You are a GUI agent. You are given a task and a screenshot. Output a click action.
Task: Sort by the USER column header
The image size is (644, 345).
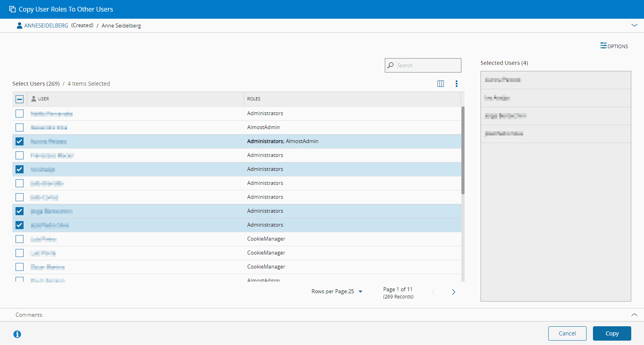coord(43,99)
